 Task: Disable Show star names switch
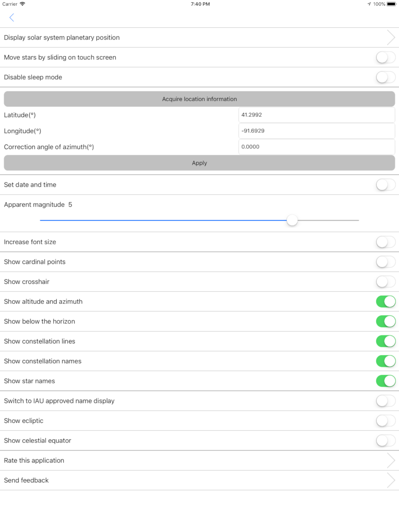tap(386, 381)
